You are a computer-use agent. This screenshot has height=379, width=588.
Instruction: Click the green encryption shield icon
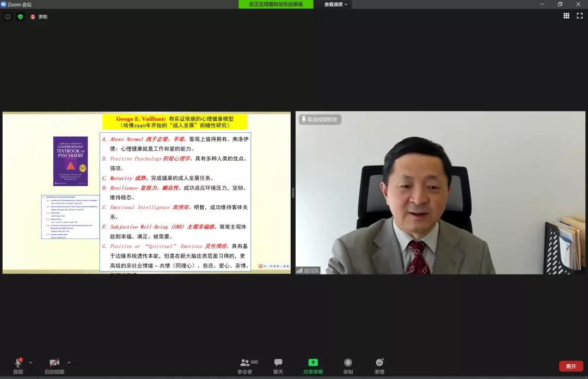[x=20, y=17]
